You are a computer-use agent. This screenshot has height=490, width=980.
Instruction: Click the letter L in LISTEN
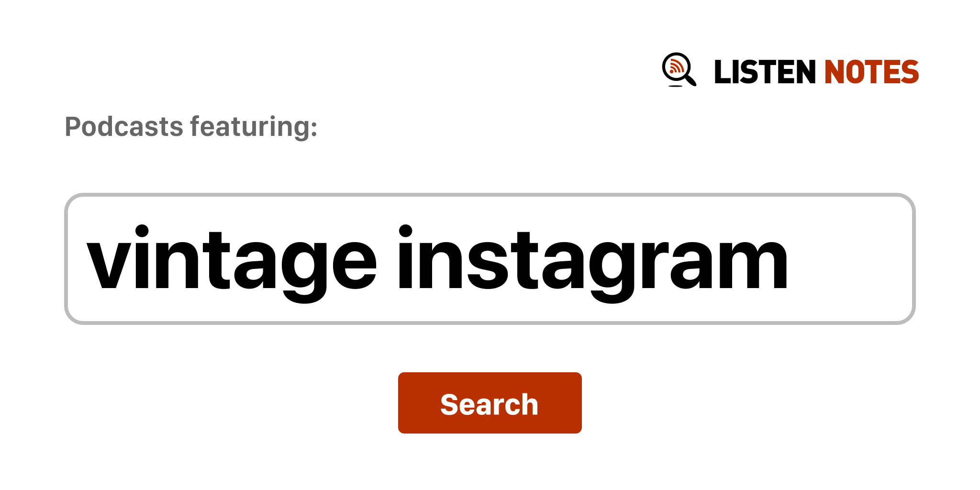(x=723, y=72)
